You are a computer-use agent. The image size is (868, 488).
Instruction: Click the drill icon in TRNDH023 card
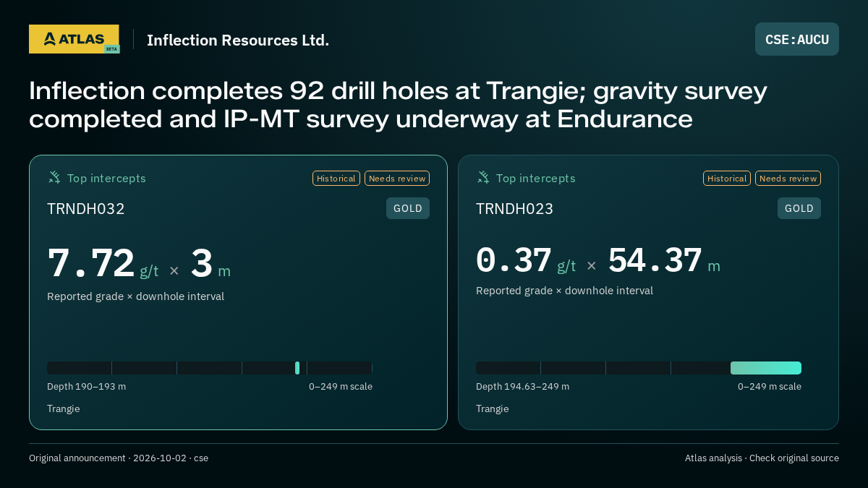(x=483, y=177)
